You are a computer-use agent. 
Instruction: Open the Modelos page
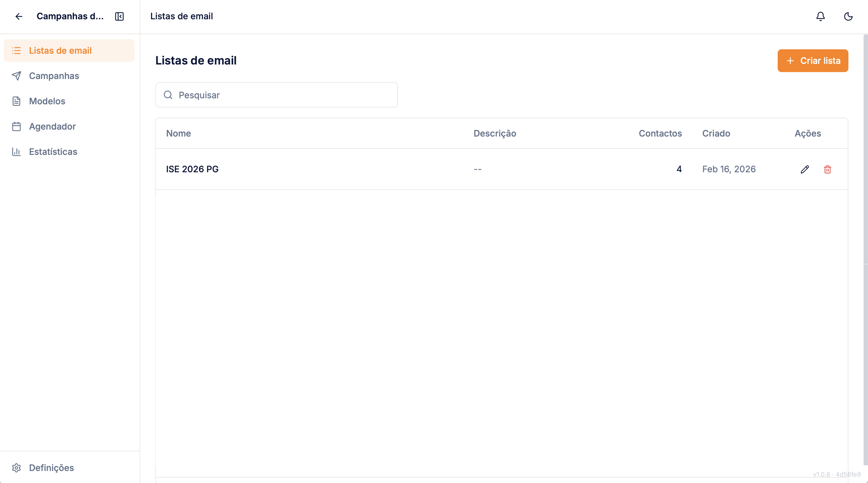point(47,101)
